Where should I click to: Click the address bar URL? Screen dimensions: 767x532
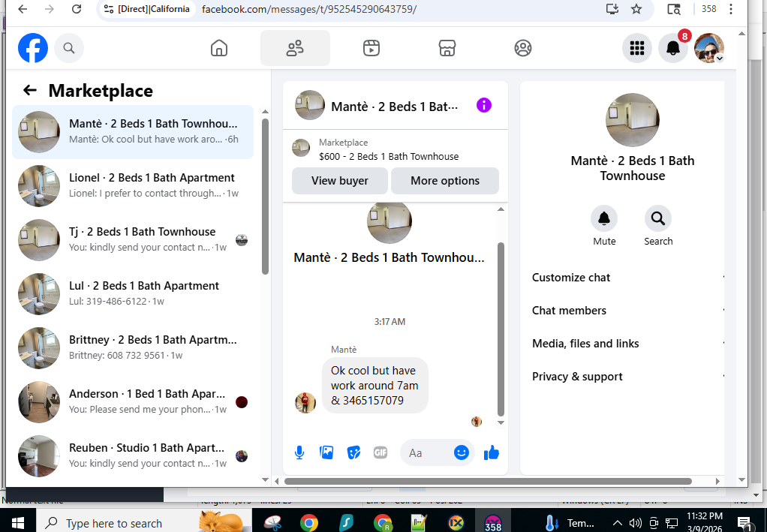pos(309,9)
